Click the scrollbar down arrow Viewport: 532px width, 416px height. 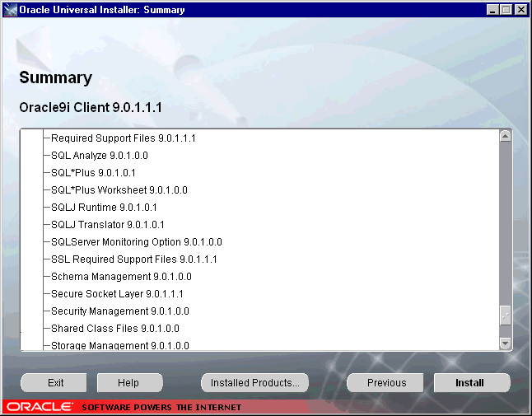coord(505,344)
